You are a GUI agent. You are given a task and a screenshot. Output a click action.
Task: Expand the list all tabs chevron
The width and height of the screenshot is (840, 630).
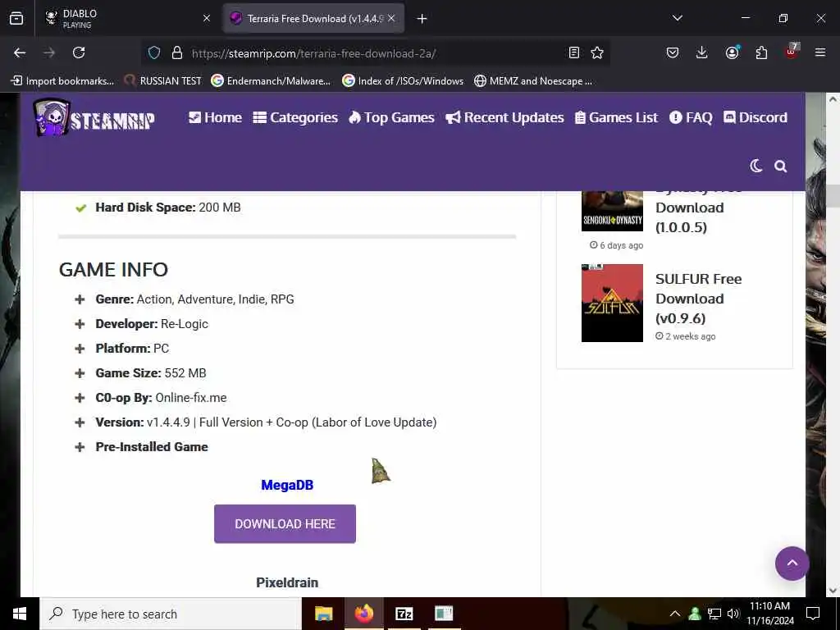point(677,18)
